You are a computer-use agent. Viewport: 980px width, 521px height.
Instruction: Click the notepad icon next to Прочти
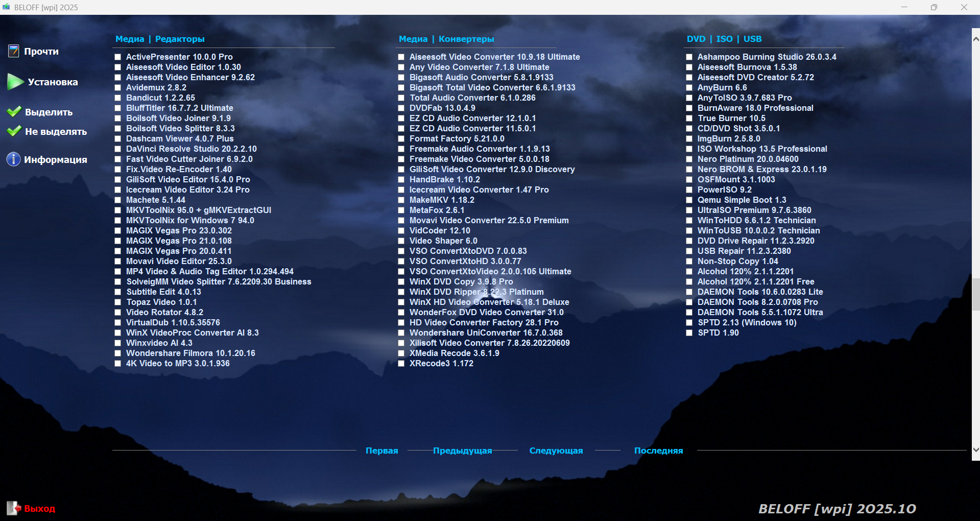pyautogui.click(x=13, y=51)
